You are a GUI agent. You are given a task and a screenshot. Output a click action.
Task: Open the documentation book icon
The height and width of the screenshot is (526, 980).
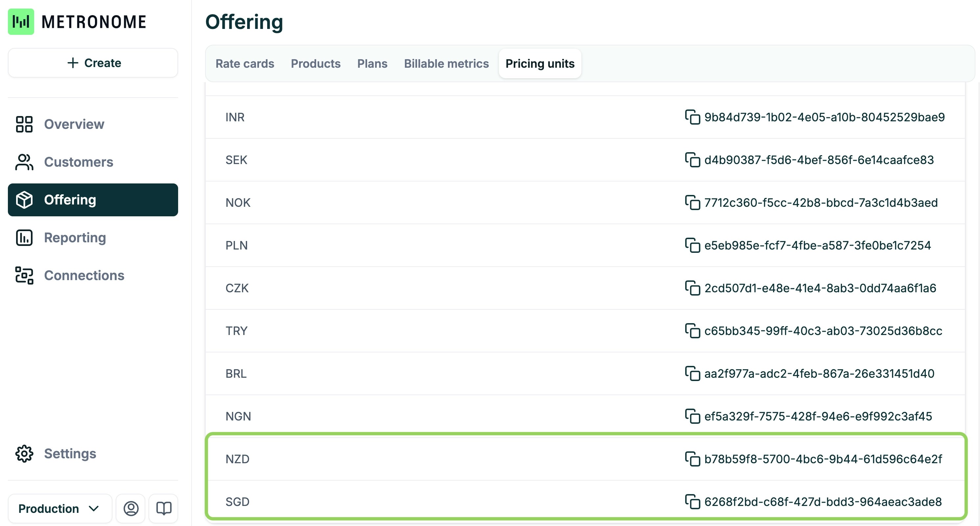164,509
